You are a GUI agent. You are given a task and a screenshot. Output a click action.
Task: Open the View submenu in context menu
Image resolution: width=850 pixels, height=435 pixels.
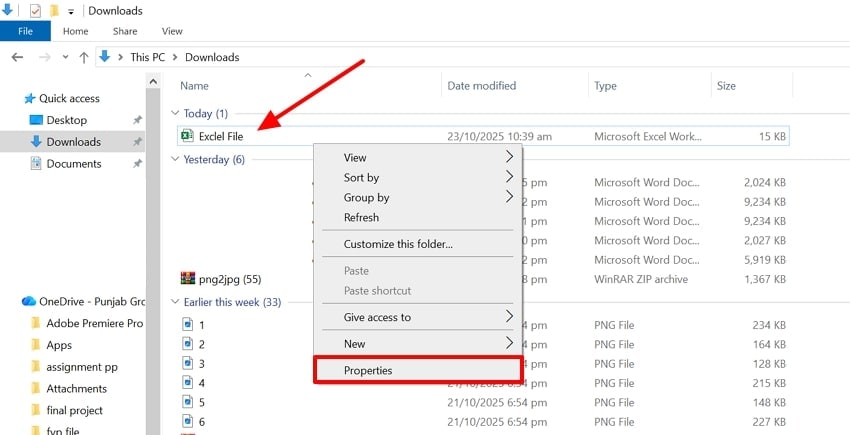tap(418, 157)
